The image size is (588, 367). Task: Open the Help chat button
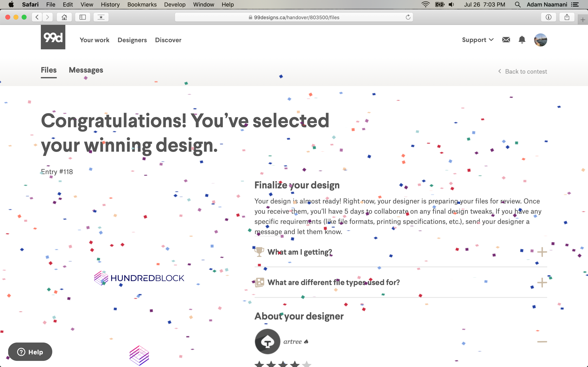(30, 352)
